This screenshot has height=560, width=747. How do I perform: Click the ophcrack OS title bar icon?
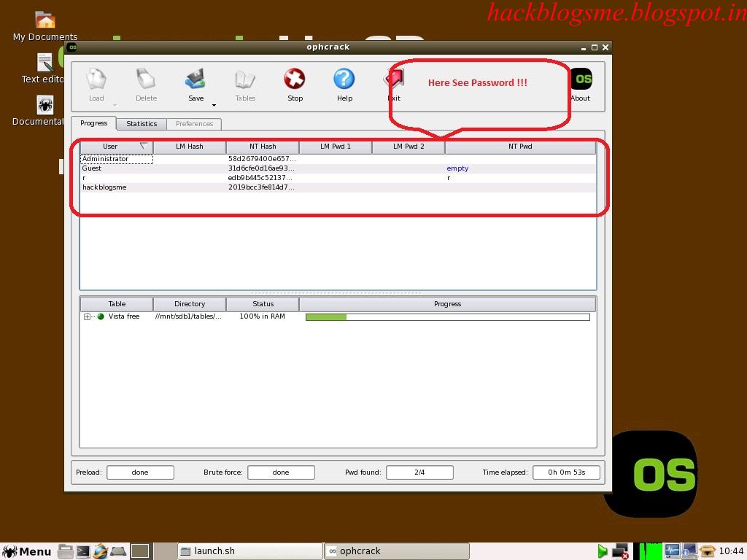point(73,47)
